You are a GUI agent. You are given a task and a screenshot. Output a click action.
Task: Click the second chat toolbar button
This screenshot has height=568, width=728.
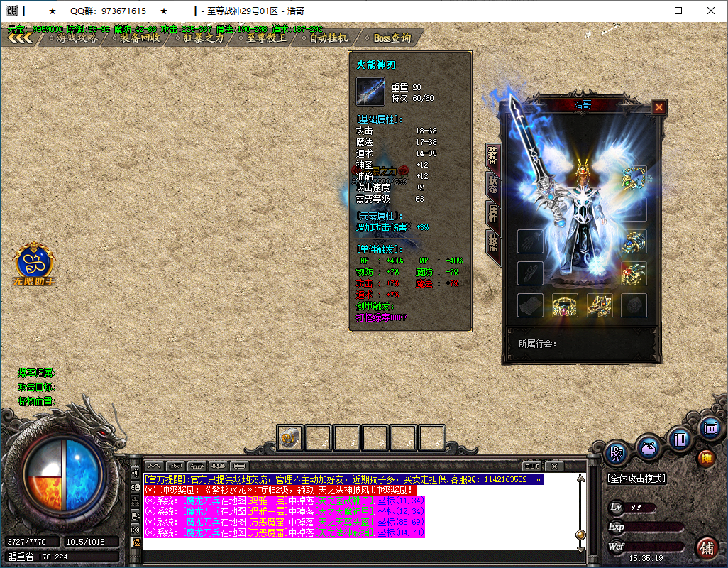pos(175,466)
